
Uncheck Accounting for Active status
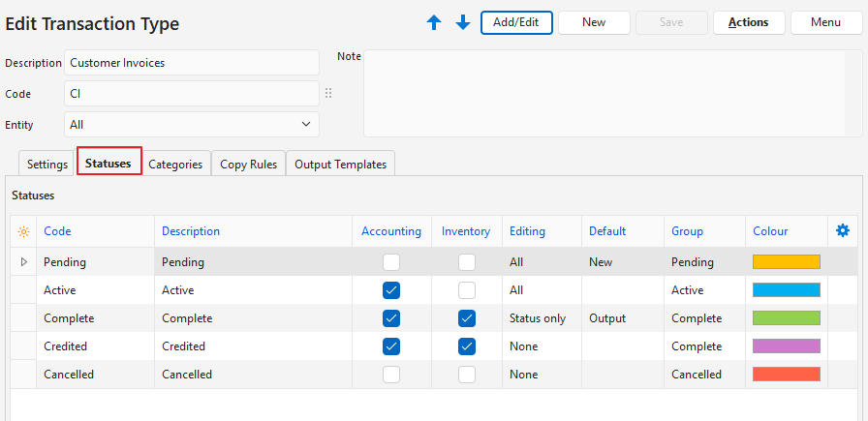click(x=391, y=290)
